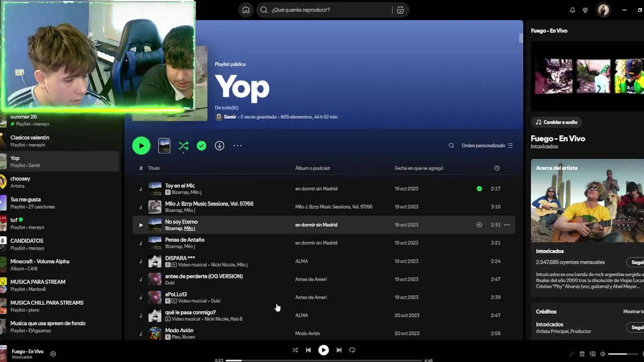Open Fuego - En Vivo title in right panel
The width and height of the screenshot is (644, 362).
[558, 139]
